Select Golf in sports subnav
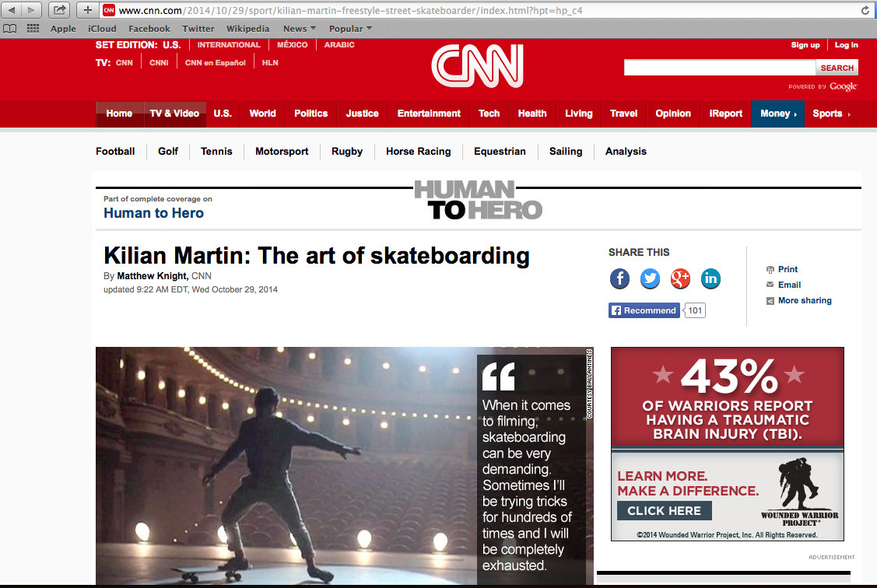877x588 pixels. click(168, 152)
